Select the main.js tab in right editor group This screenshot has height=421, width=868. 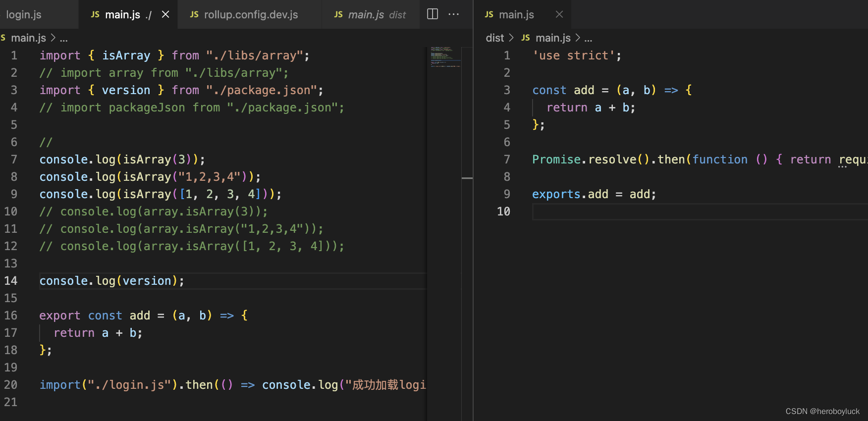[522, 14]
